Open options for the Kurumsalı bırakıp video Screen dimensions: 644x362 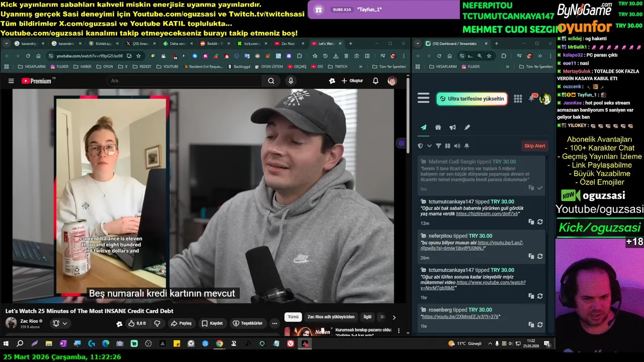tap(399, 331)
